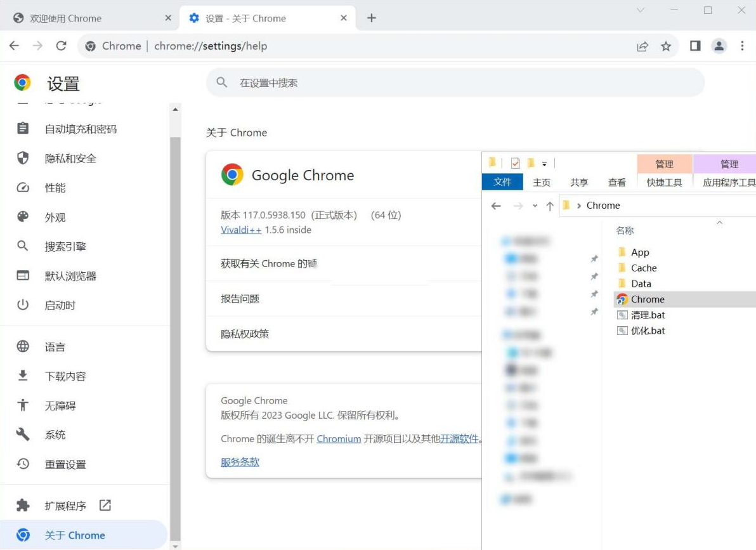Expand File Explorer recent locations dropdown

coord(535,206)
